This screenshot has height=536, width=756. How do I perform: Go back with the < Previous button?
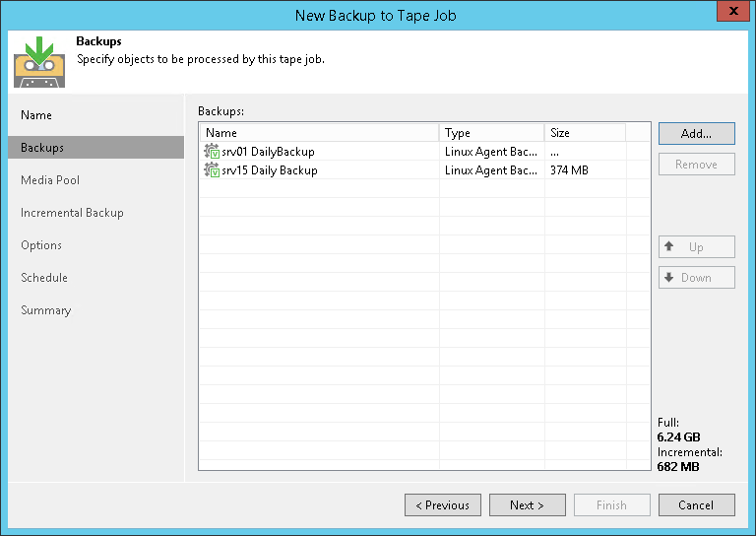(x=443, y=505)
